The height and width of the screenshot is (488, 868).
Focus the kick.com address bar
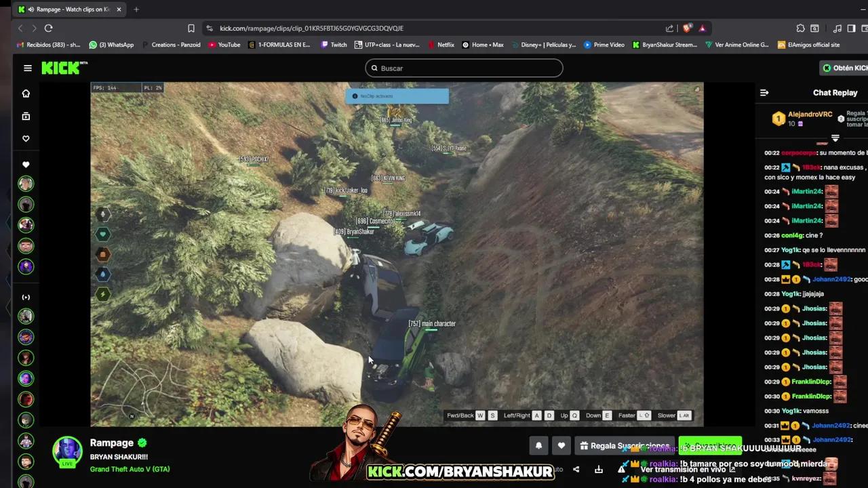point(434,28)
